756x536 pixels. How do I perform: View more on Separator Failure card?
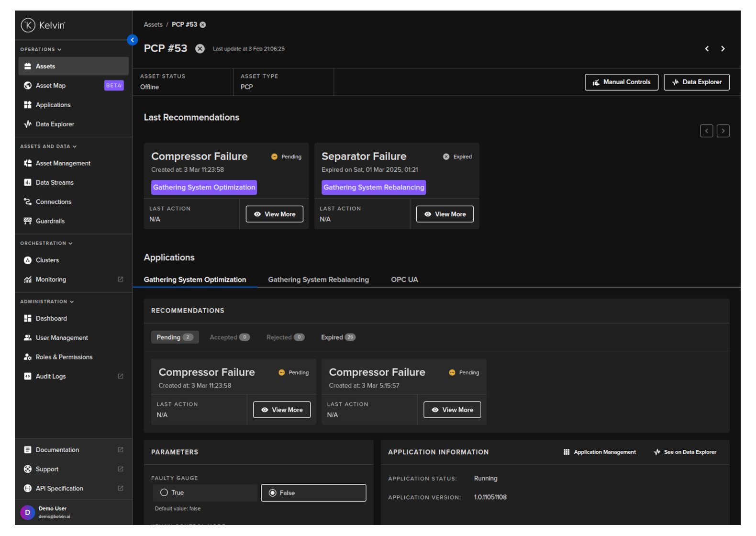(x=445, y=214)
